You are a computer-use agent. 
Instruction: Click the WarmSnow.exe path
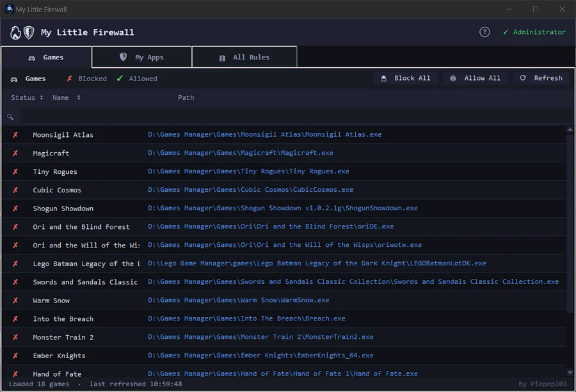[x=239, y=300]
